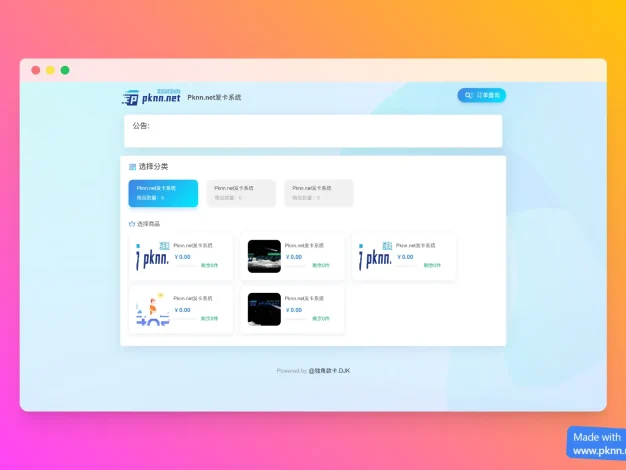Image resolution: width=626 pixels, height=470 pixels.
Task: Click the icon next to 选择商品
Action: [x=132, y=224]
